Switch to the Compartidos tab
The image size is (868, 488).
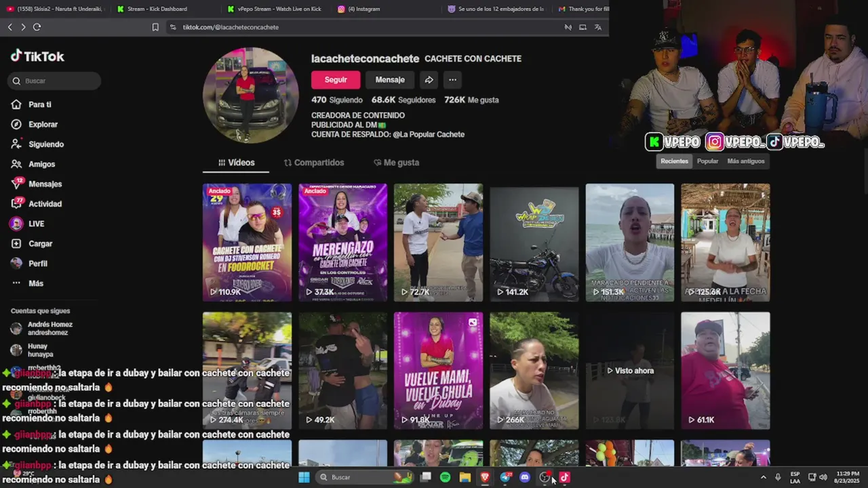[313, 163]
